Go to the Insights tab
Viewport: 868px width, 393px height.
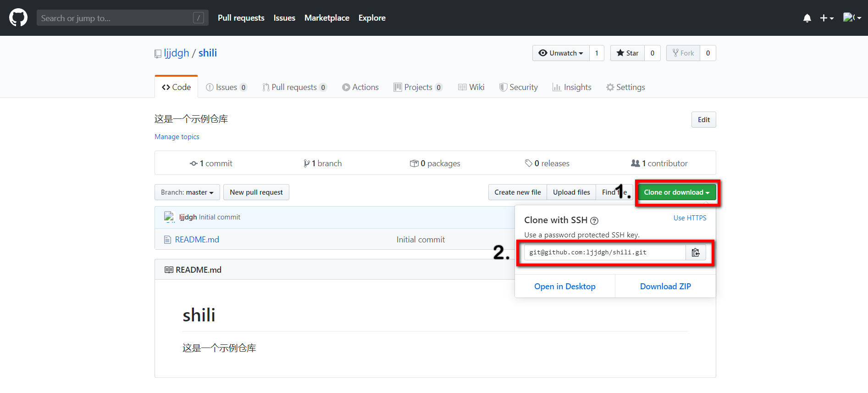[x=572, y=87]
